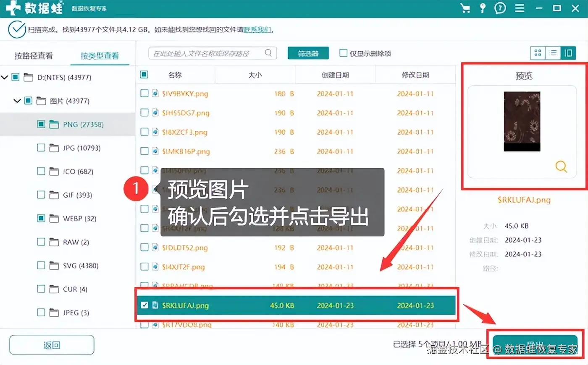Viewport: 588px width, 365px height.
Task: Switch to 按路径查看 tab
Action: 34,55
